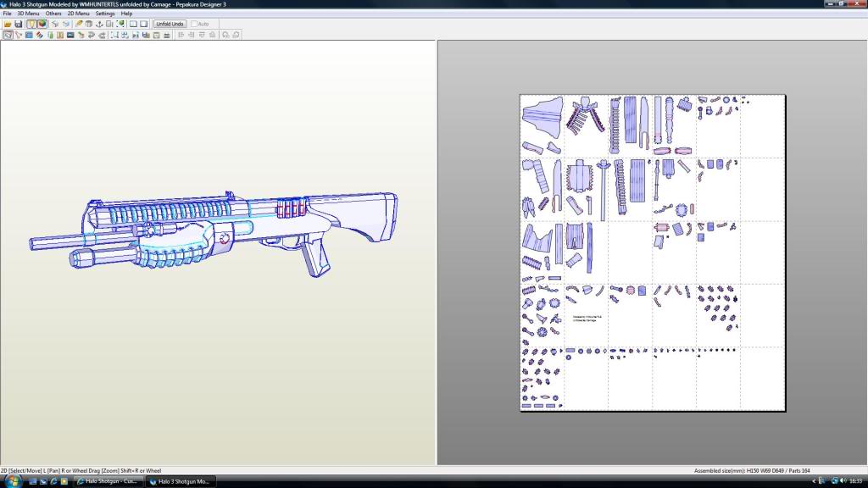Open a file with the folder icon

[8, 24]
